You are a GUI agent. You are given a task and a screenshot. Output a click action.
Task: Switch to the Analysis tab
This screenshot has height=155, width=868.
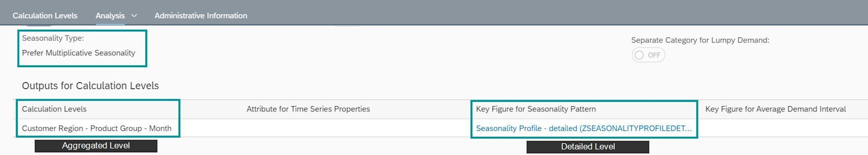click(x=110, y=15)
